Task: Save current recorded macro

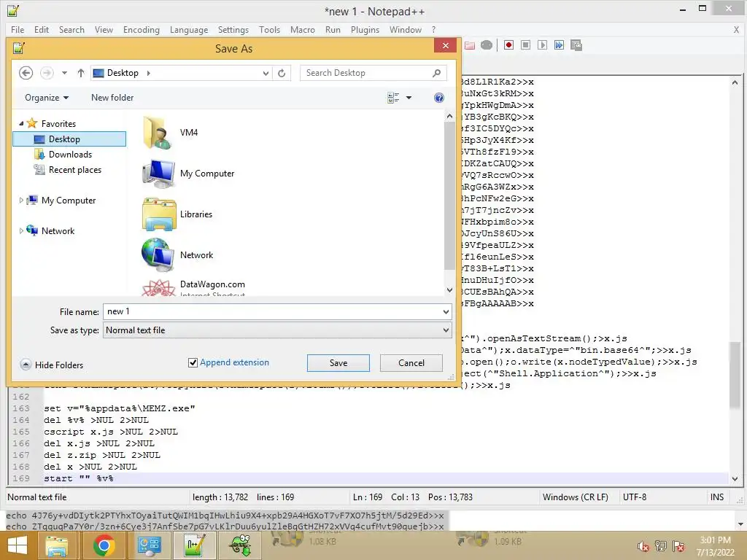Action: click(576, 45)
